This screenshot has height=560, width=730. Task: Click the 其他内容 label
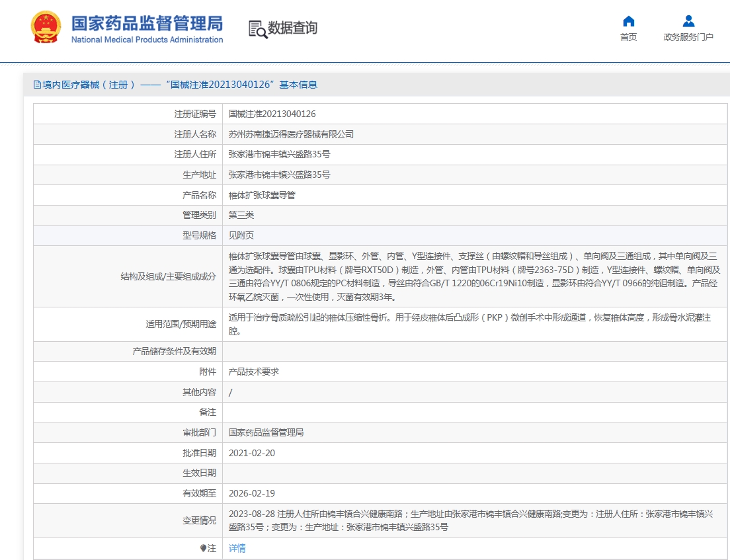coord(199,393)
